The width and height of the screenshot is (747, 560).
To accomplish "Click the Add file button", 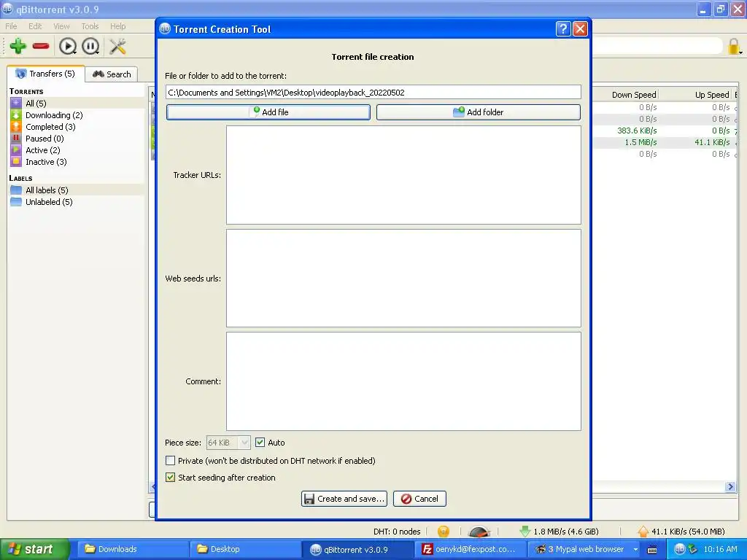I will pyautogui.click(x=268, y=112).
